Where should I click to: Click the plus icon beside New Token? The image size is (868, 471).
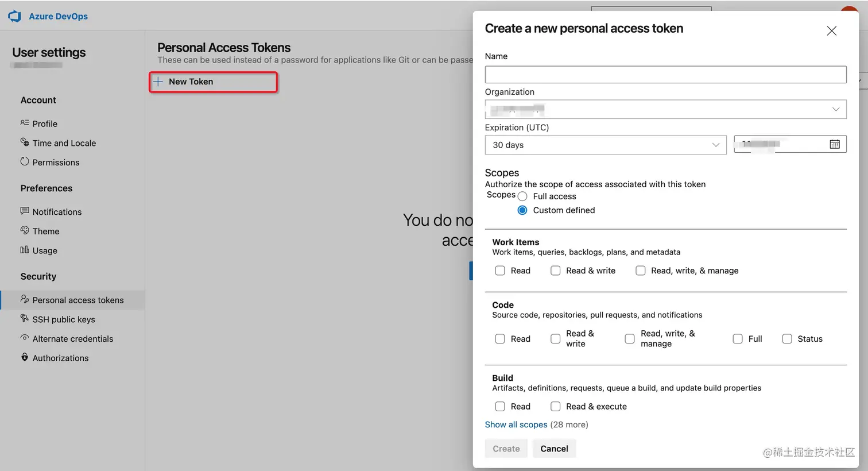(x=158, y=82)
